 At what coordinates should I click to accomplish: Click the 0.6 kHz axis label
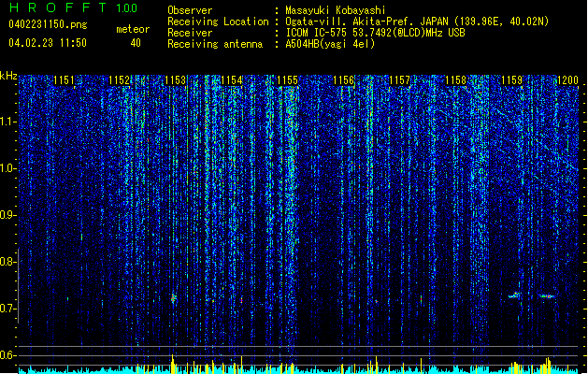[x=7, y=355]
